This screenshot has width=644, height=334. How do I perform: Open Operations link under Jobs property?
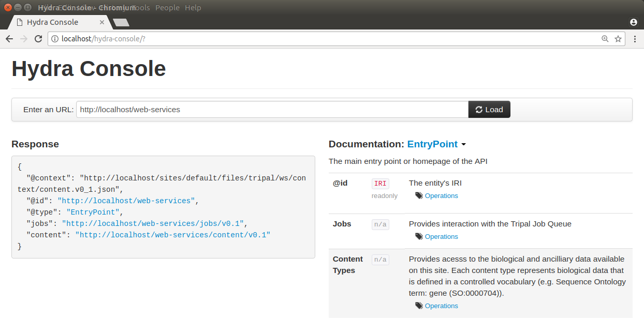441,237
